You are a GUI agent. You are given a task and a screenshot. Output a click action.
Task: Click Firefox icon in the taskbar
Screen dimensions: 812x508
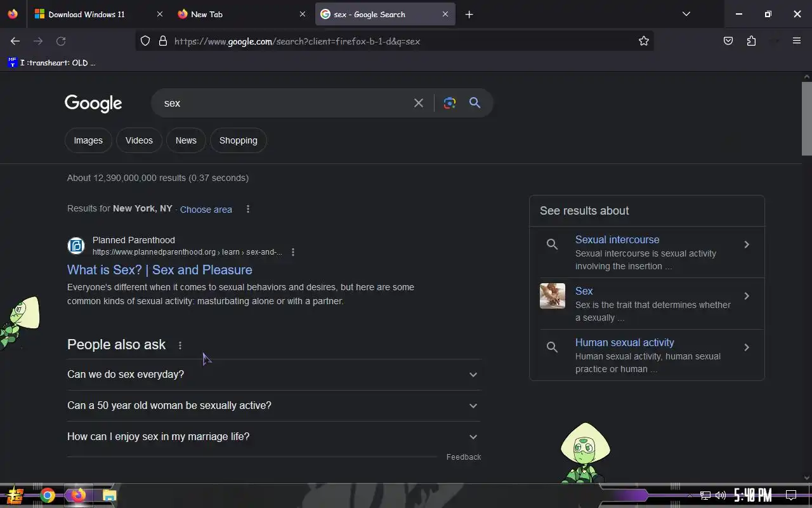[x=78, y=495]
